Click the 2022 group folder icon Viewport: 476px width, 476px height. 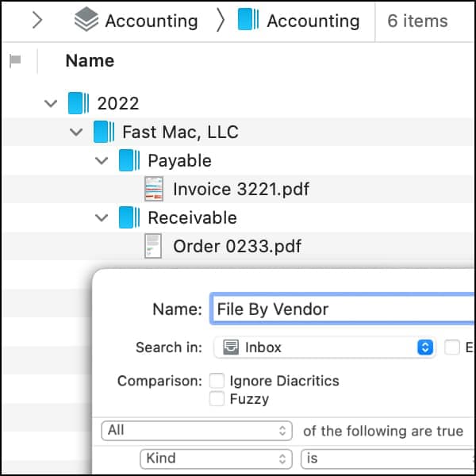click(x=79, y=103)
